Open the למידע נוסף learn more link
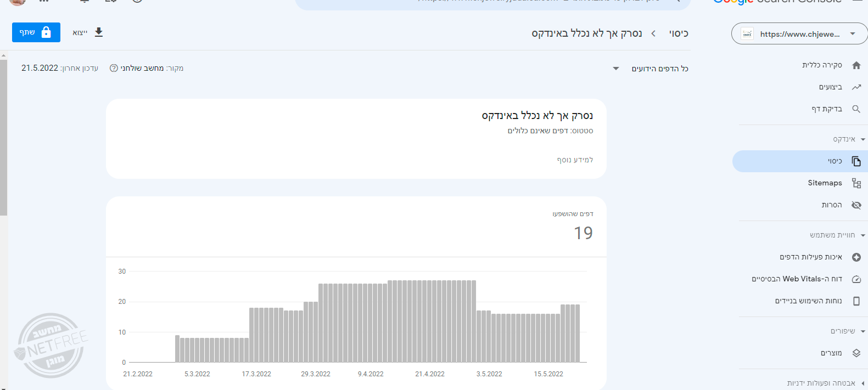Image resolution: width=868 pixels, height=390 pixels. tap(575, 160)
